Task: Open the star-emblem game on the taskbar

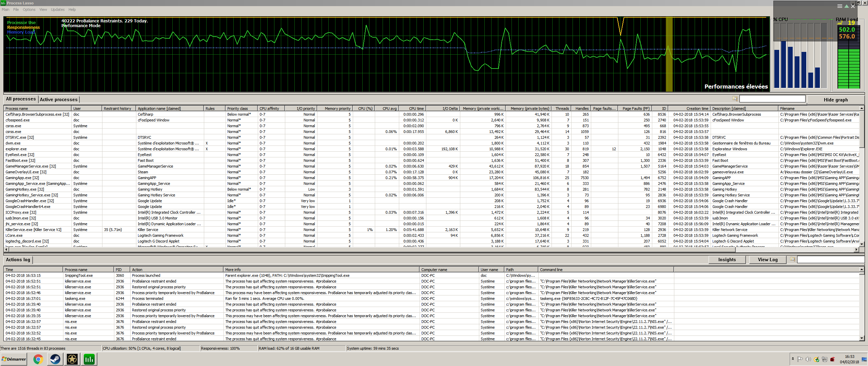Action: coord(72,359)
